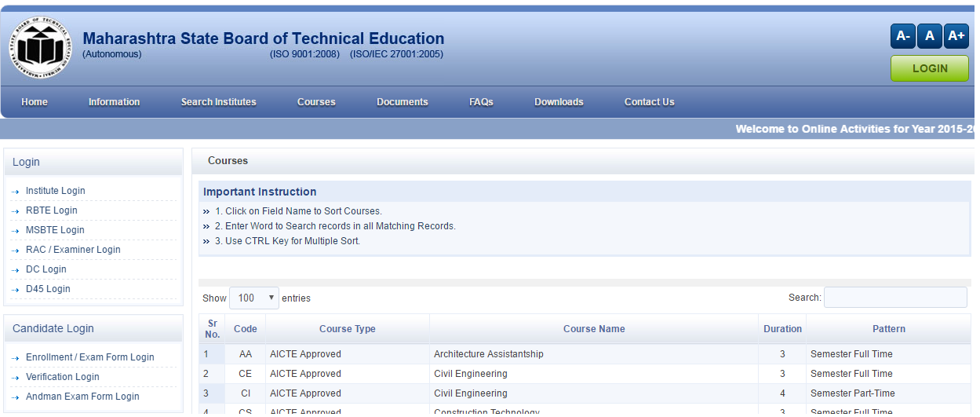980x417 pixels.
Task: Increase font size with A+ button
Action: click(956, 36)
